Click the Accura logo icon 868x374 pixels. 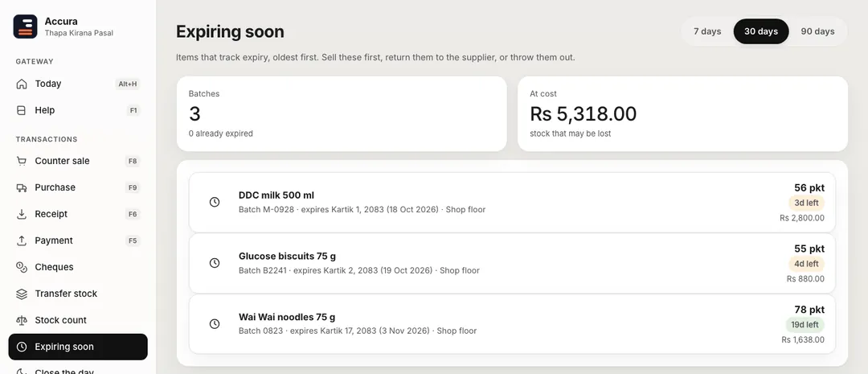point(26,27)
